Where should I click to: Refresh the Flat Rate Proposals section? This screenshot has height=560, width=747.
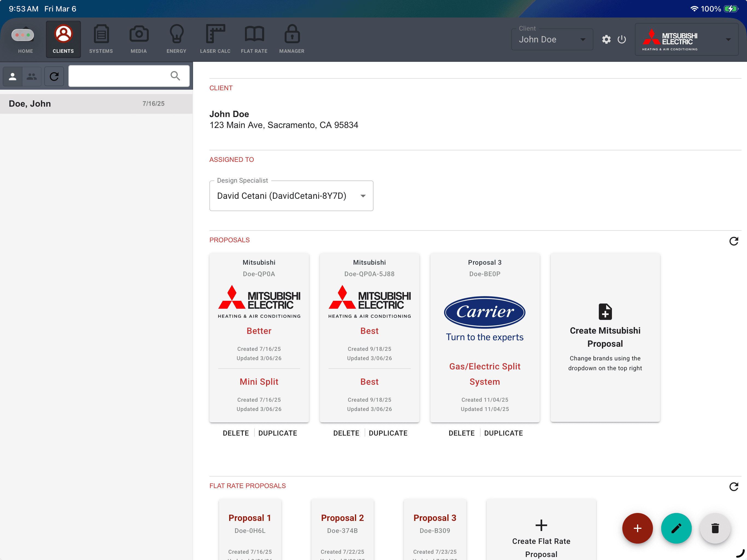[734, 486]
